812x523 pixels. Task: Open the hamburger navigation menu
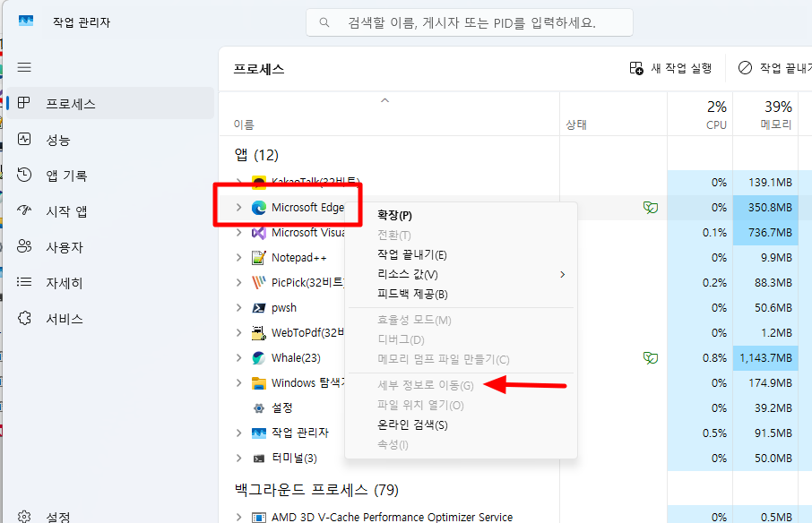pyautogui.click(x=24, y=67)
